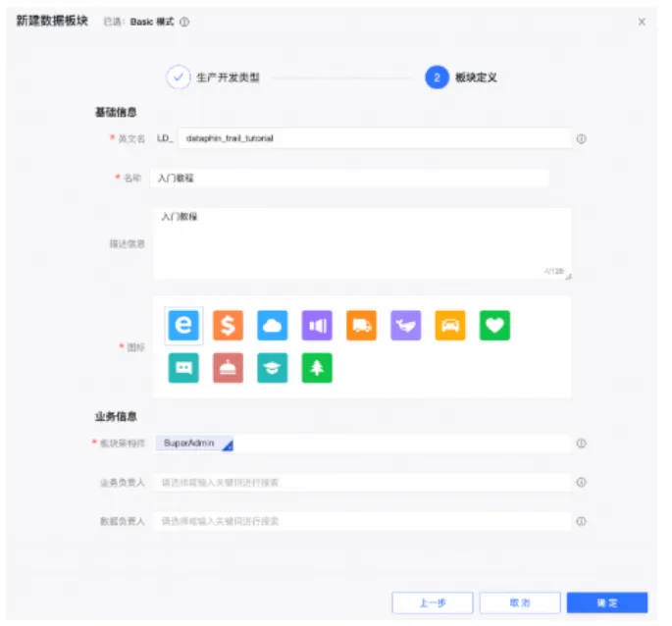Choose the orange delivery truck icon
The width and height of the screenshot is (672, 626).
point(362,325)
